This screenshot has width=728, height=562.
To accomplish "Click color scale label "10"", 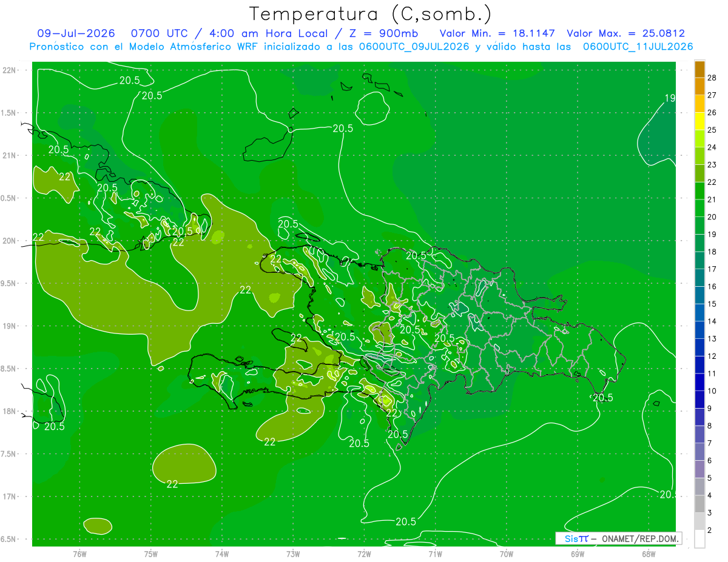I will [712, 391].
